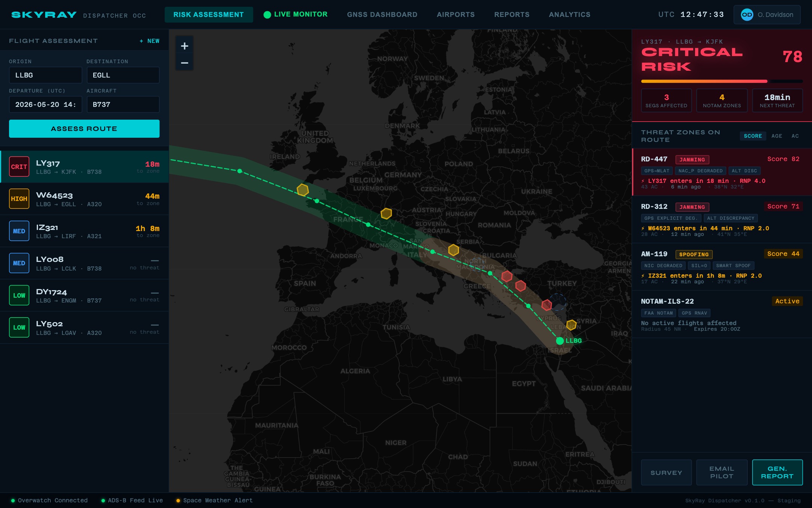
Task: Click the Origin field containing LLBG
Action: pos(45,75)
